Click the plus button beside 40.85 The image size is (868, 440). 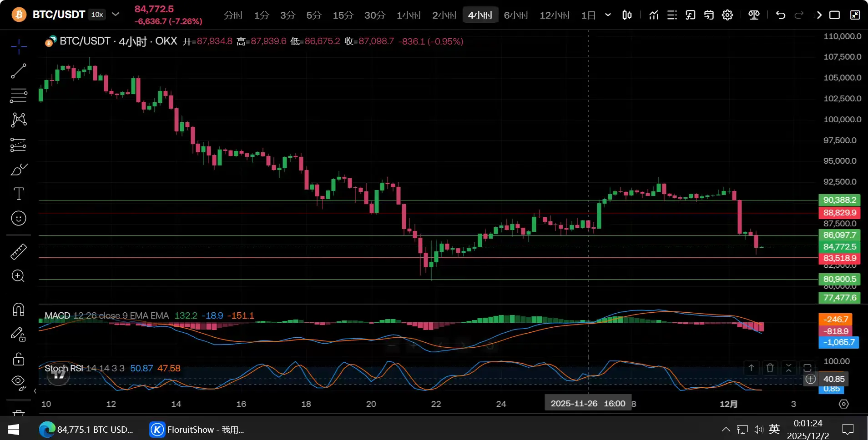click(811, 379)
